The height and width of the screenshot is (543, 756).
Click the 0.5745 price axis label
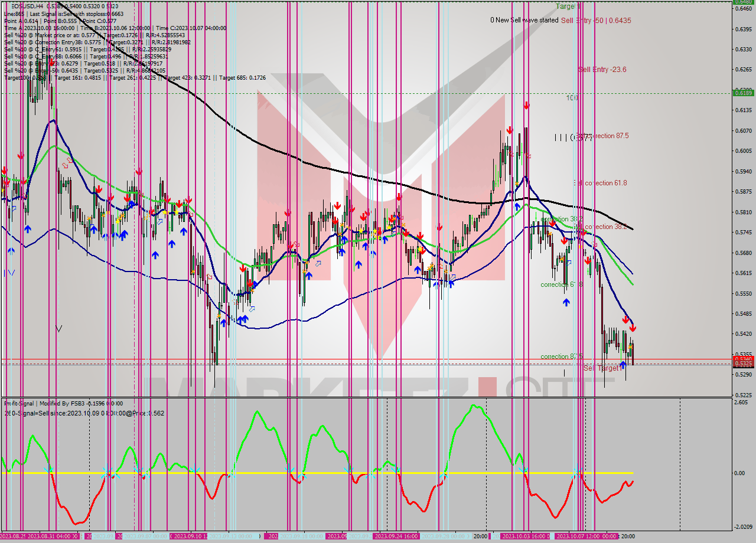[x=744, y=233]
